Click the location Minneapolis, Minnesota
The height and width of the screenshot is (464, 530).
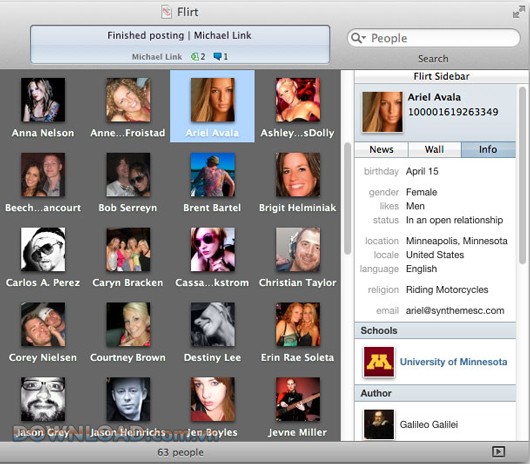coord(457,241)
